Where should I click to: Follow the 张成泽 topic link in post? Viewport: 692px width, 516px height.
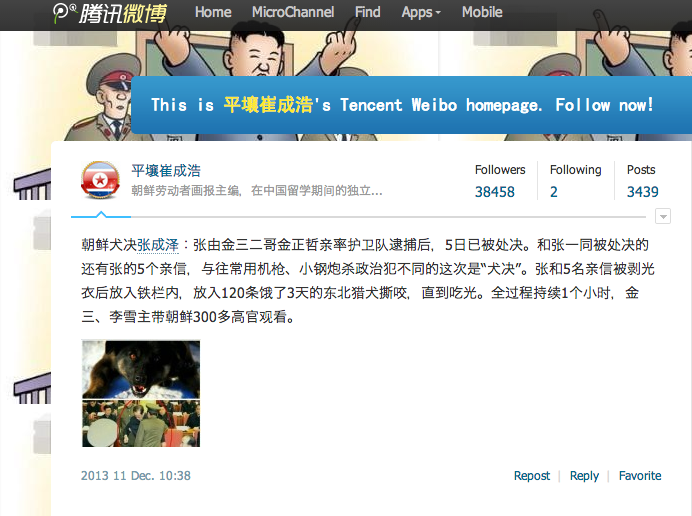[158, 245]
